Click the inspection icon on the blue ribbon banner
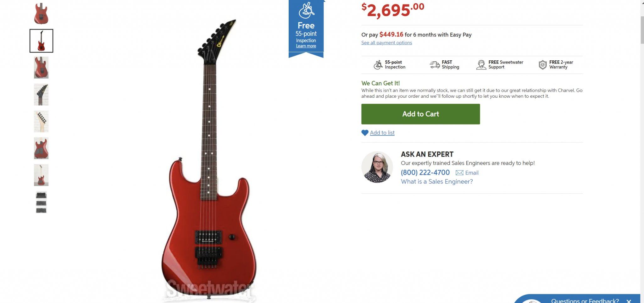 (306, 11)
